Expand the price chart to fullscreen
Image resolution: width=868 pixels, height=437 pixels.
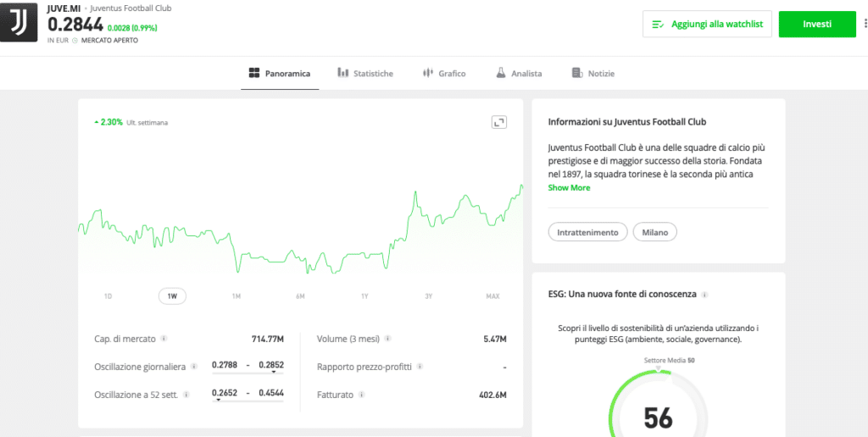pyautogui.click(x=499, y=122)
